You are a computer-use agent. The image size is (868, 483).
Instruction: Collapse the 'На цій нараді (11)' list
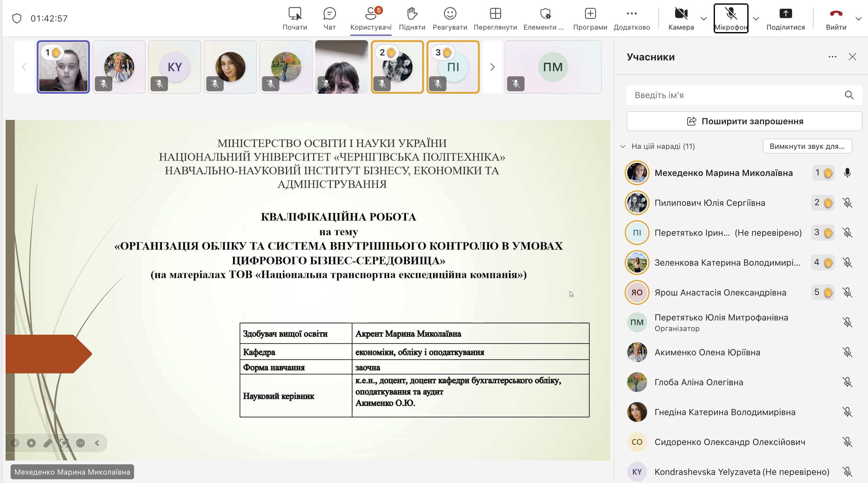pyautogui.click(x=623, y=146)
